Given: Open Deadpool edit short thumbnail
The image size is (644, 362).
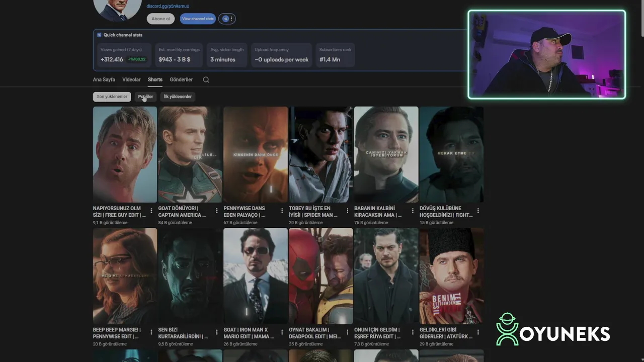Looking at the screenshot, I should click(320, 276).
